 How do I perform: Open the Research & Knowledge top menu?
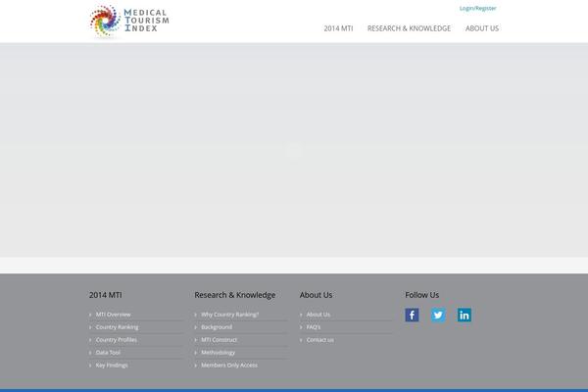pyautogui.click(x=409, y=28)
